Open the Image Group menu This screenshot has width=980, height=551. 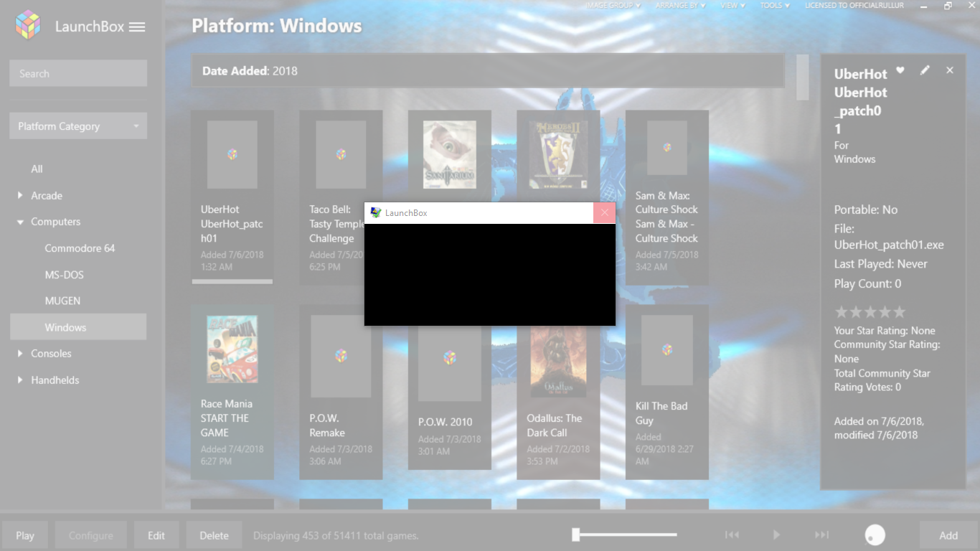[x=613, y=5]
